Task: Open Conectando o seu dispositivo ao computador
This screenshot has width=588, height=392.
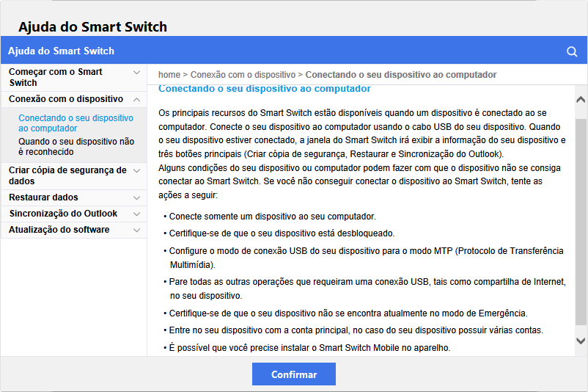Action: (x=76, y=123)
